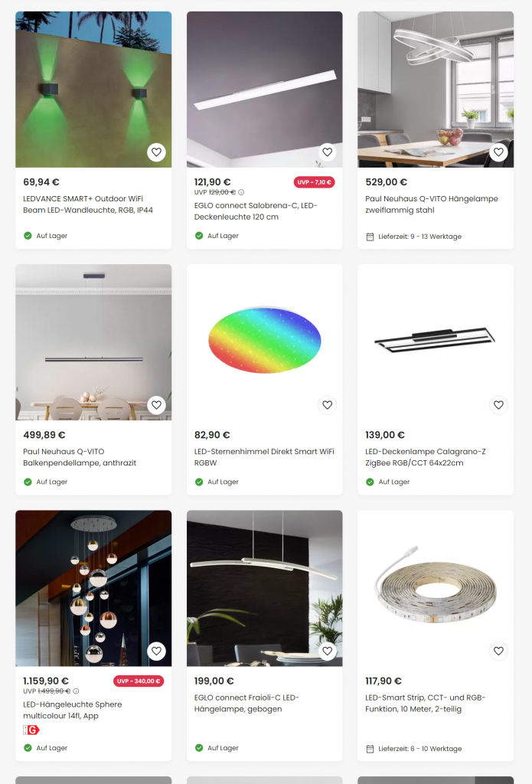Image resolution: width=532 pixels, height=784 pixels.
Task: View the rainbow Sternenhimmel product image
Action: (x=265, y=342)
